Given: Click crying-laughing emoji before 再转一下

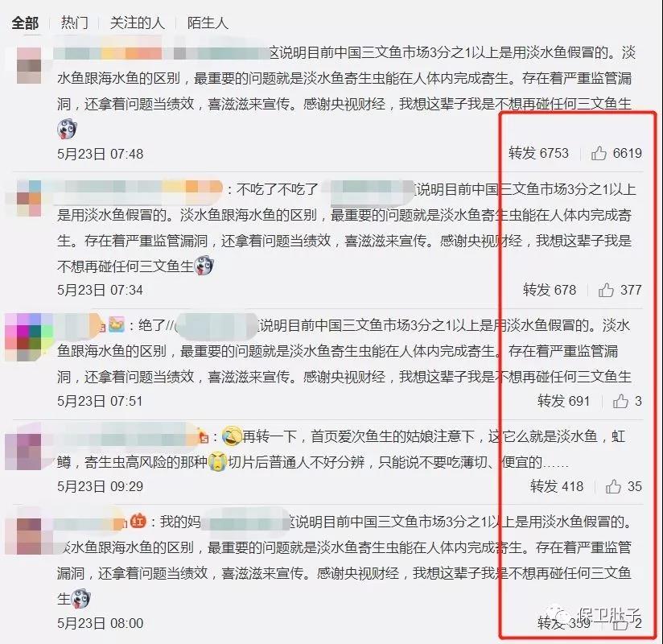Looking at the screenshot, I should point(232,436).
